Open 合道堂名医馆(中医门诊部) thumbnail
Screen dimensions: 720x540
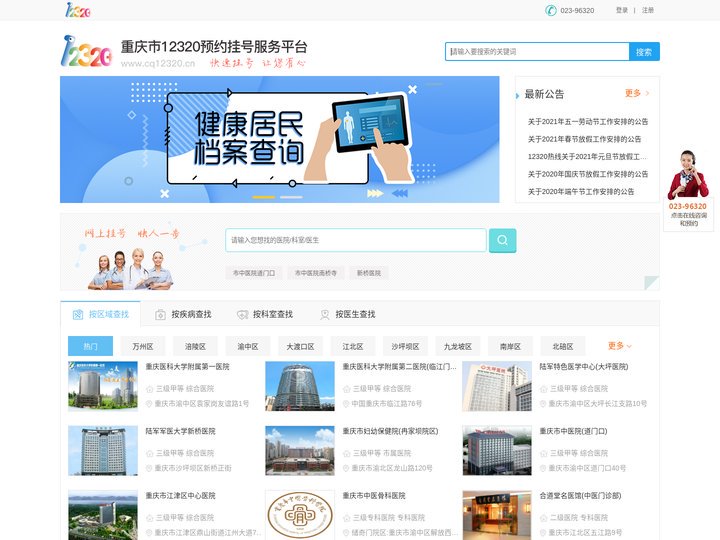pyautogui.click(x=497, y=515)
